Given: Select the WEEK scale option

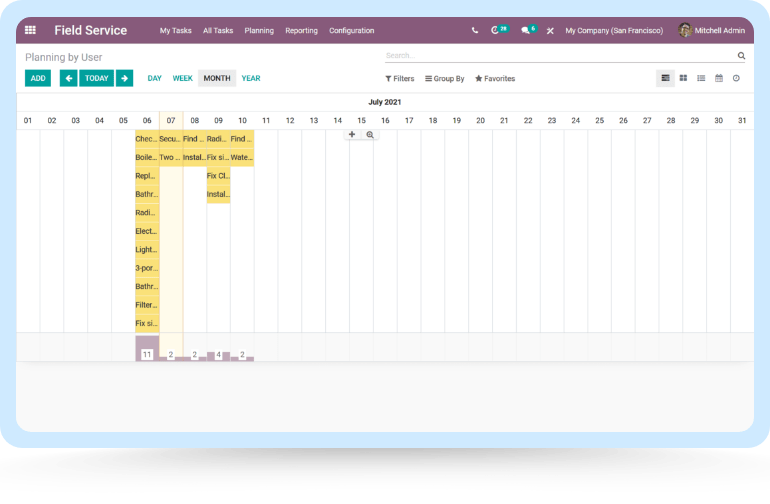Looking at the screenshot, I should pos(182,78).
